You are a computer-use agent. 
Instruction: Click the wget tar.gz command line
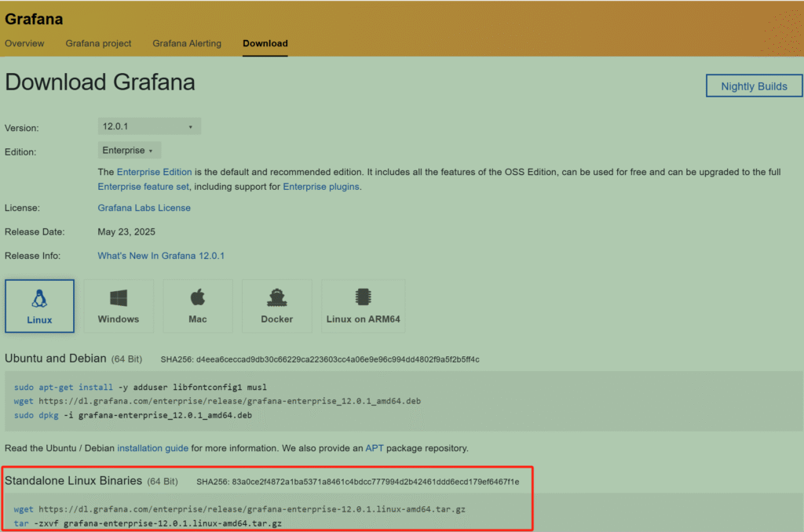pos(239,509)
